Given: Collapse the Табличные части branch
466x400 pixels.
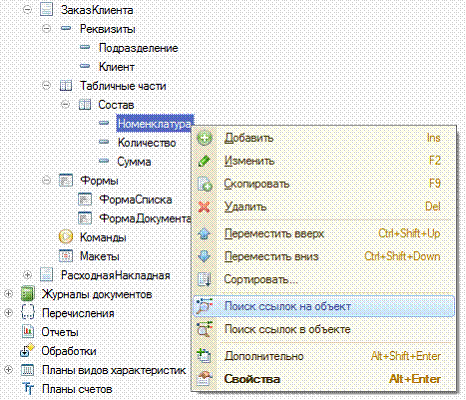Looking at the screenshot, I should coord(47,86).
